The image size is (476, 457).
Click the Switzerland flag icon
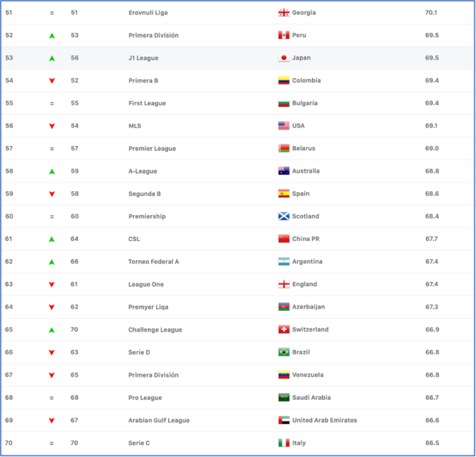tap(284, 330)
